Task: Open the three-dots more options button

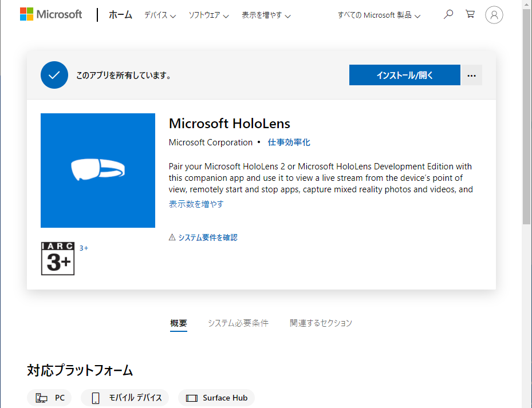Action: coord(471,75)
